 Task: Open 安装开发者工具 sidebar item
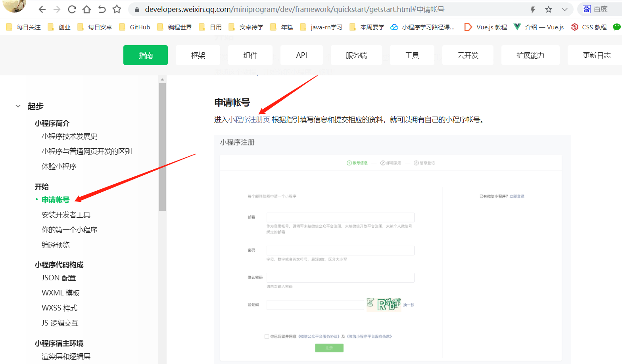(66, 215)
